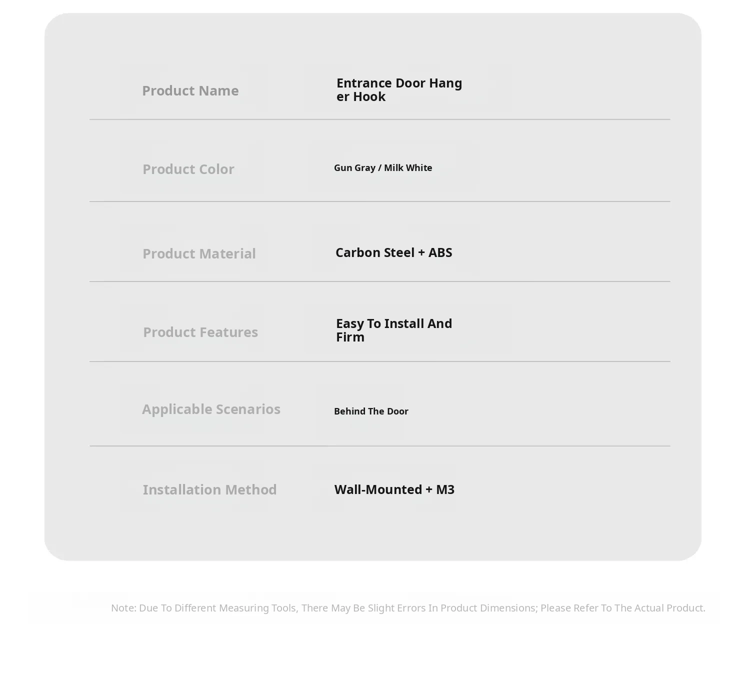The image size is (750, 700).
Task: Click the measuring tools note text
Action: pos(408,608)
